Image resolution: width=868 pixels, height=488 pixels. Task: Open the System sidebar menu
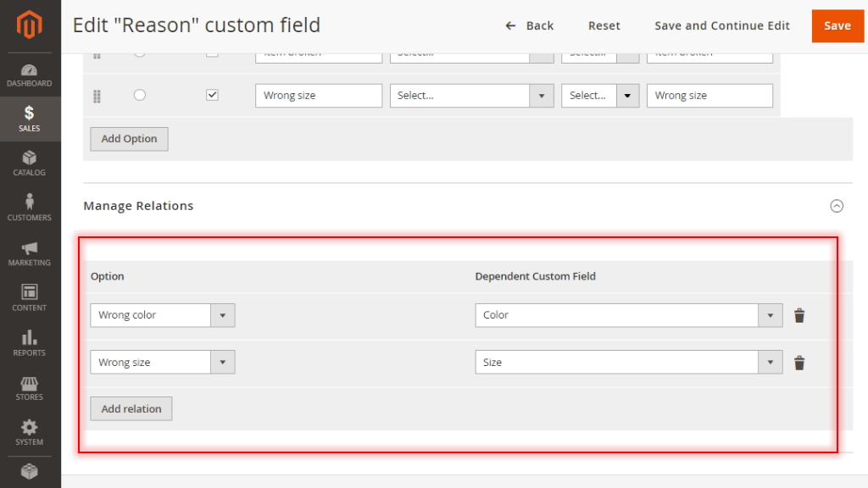(x=30, y=433)
